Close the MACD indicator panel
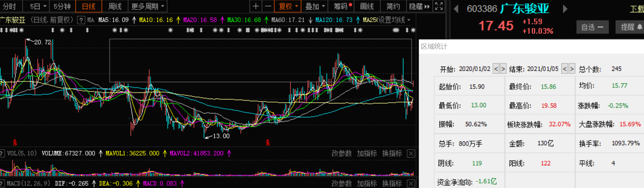This screenshot has width=644, height=188. [411, 184]
